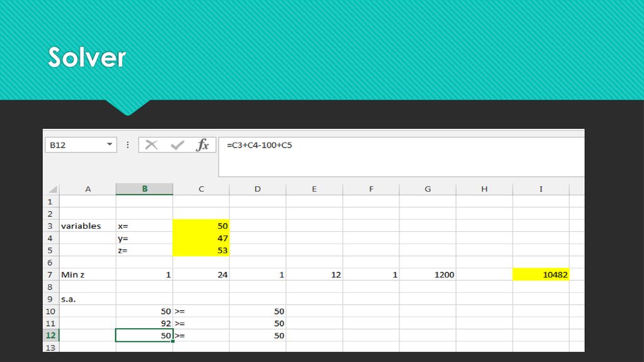This screenshot has width=644, height=362.
Task: Select column E header
Action: tap(314, 189)
